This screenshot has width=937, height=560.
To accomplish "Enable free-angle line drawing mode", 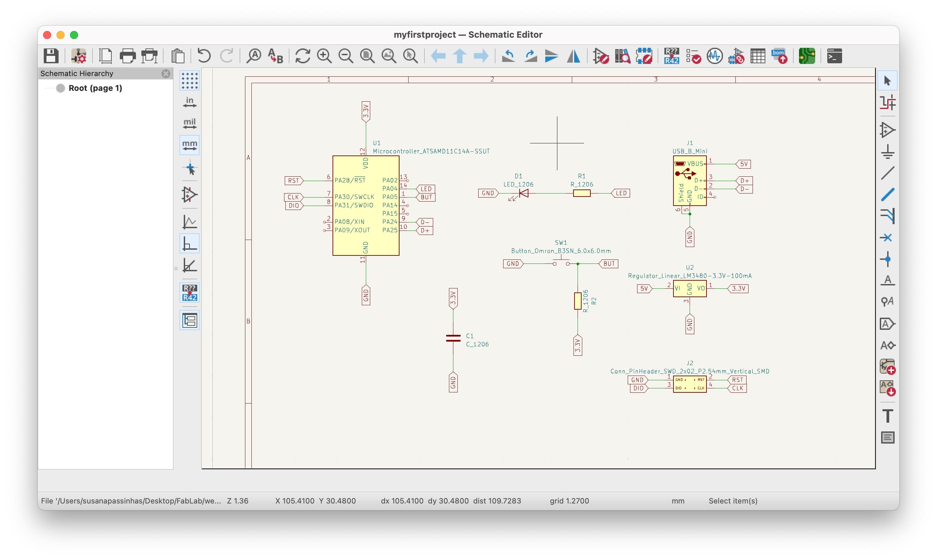I will coord(189,221).
